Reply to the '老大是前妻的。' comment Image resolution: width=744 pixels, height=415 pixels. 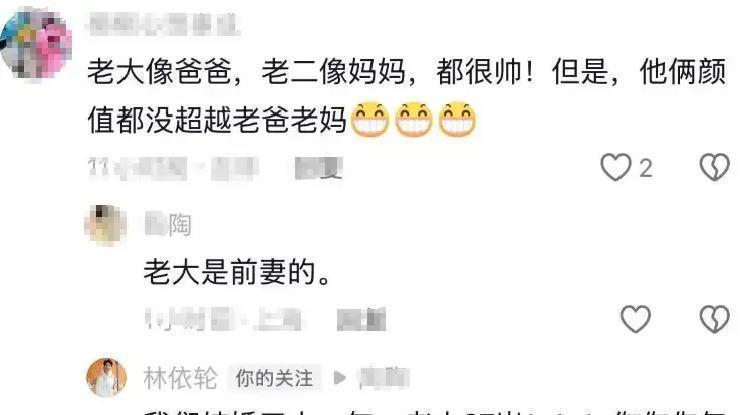(x=362, y=319)
